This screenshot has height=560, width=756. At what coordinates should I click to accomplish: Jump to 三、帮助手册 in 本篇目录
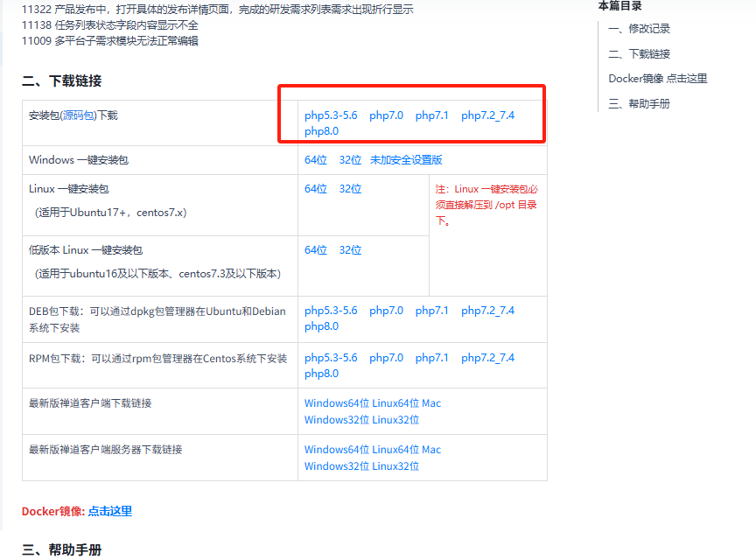[639, 104]
